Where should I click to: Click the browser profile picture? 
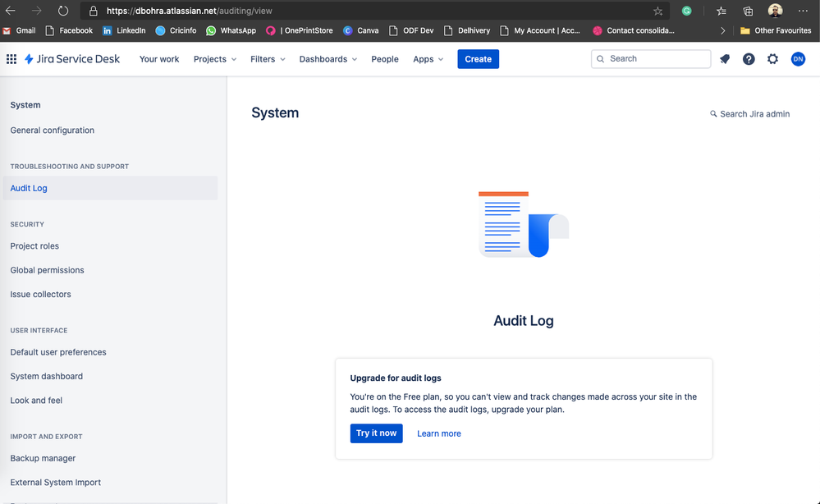775,11
